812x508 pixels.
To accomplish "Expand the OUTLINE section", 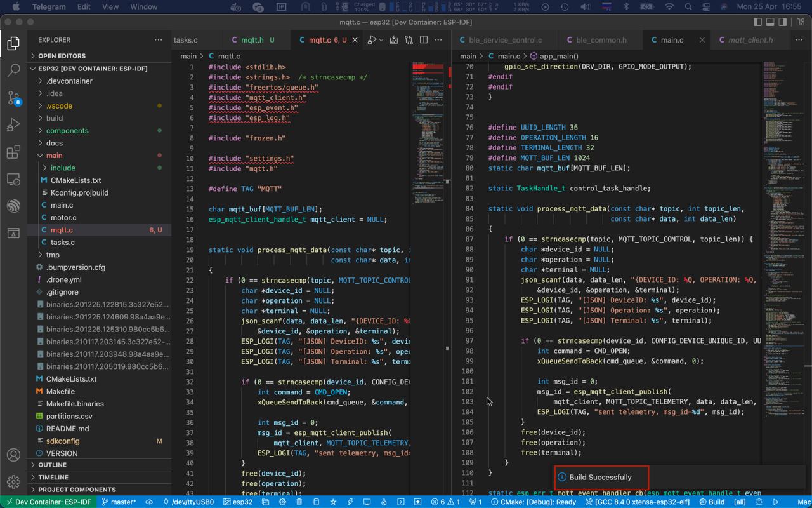I will pos(52,465).
